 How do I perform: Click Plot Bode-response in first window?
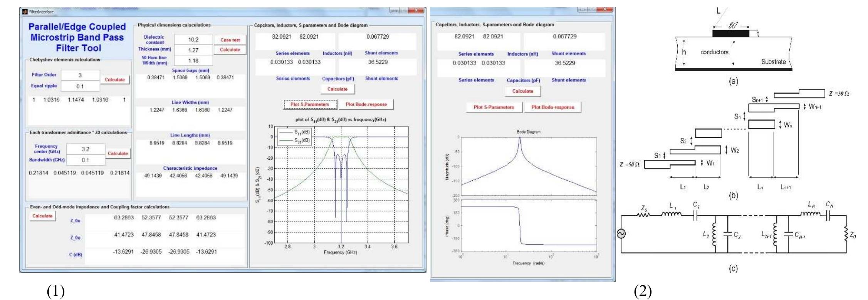tap(366, 104)
